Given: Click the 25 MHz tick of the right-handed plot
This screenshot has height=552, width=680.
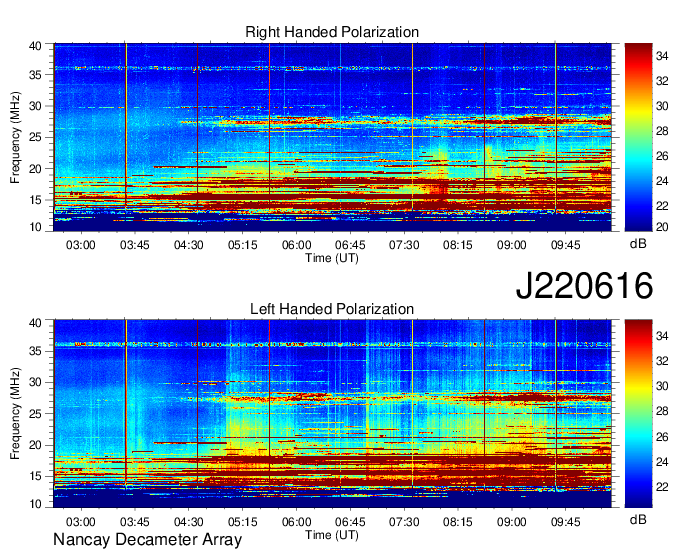Looking at the screenshot, I should pos(35,137).
